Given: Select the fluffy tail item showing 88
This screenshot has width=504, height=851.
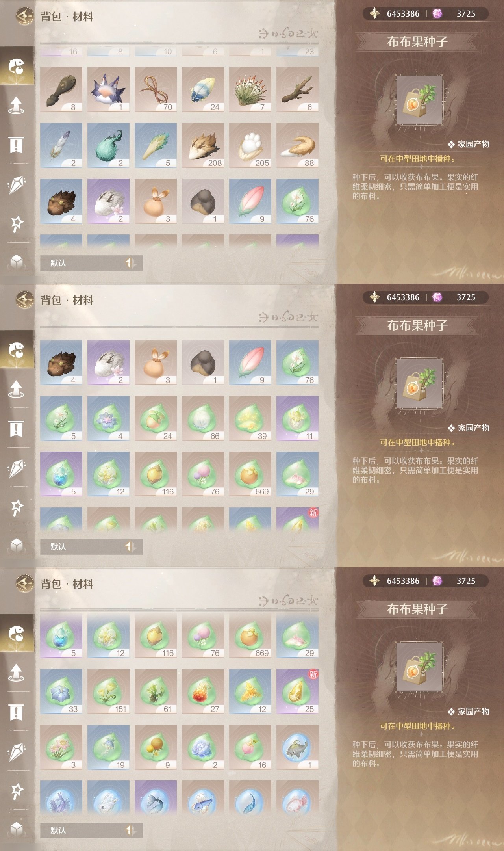Looking at the screenshot, I should [x=297, y=145].
